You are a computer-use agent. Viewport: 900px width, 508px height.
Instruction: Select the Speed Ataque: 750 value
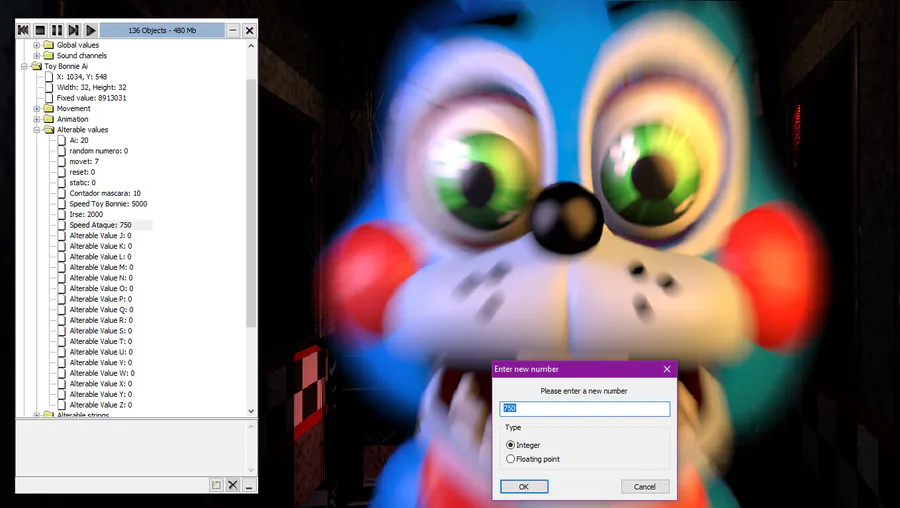pyautogui.click(x=100, y=225)
